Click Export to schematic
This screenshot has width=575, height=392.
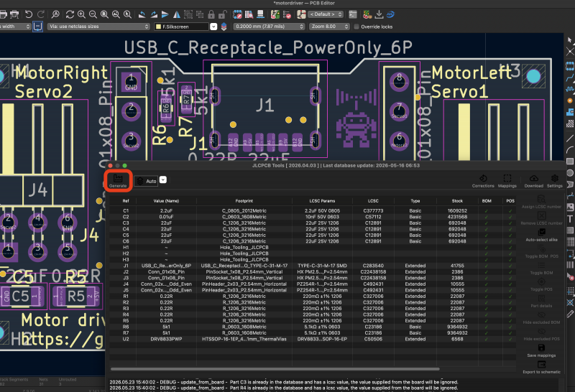[542, 367]
